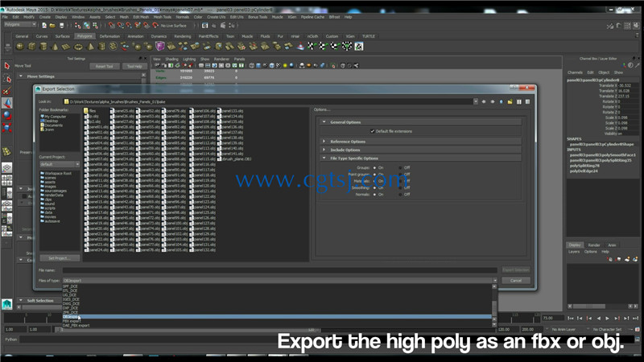Viewport: 644px width, 362px height.
Task: Click the New Scene icon in status line
Action: [44, 26]
